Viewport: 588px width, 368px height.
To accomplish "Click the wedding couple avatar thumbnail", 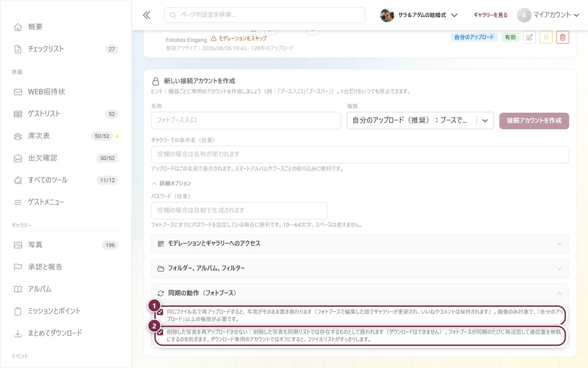I will click(387, 15).
